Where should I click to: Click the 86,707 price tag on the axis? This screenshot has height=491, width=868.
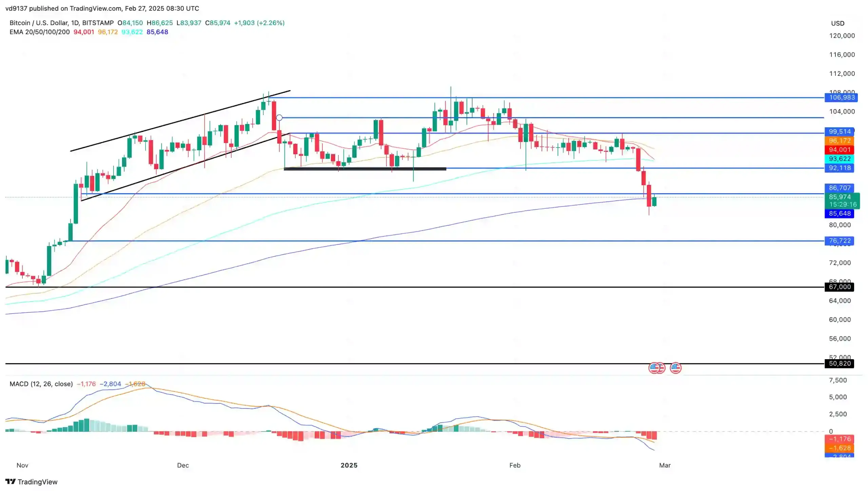click(840, 188)
